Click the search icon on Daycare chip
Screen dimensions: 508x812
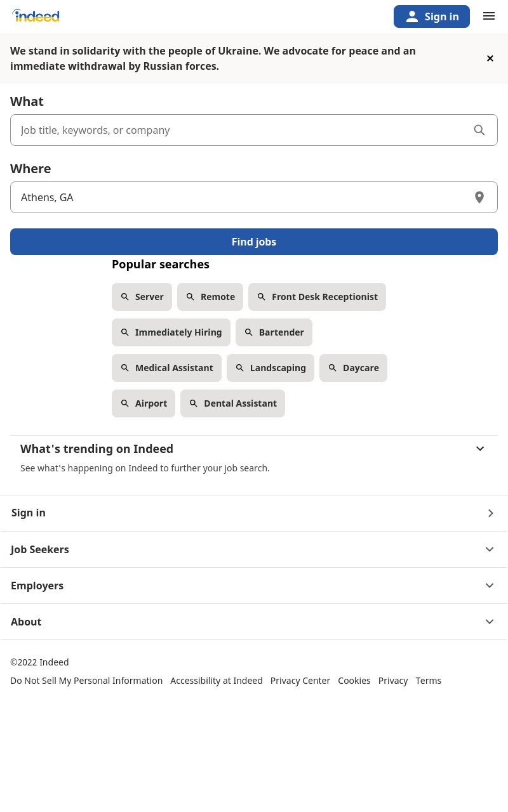point(333,368)
